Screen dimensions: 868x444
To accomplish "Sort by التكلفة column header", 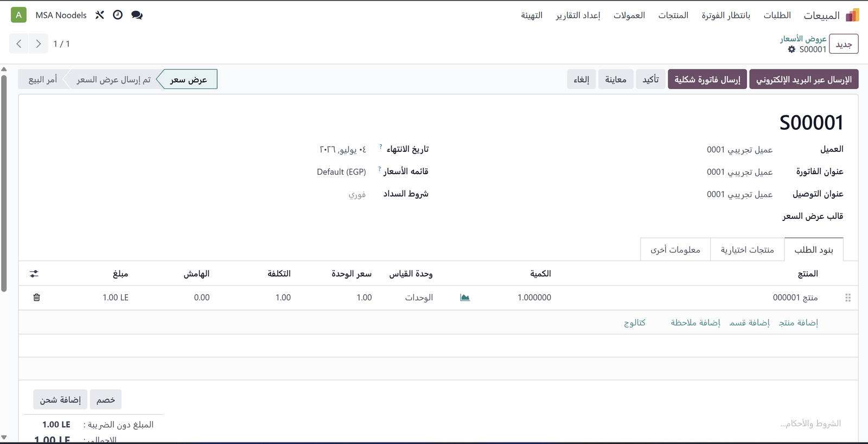I will pos(279,274).
